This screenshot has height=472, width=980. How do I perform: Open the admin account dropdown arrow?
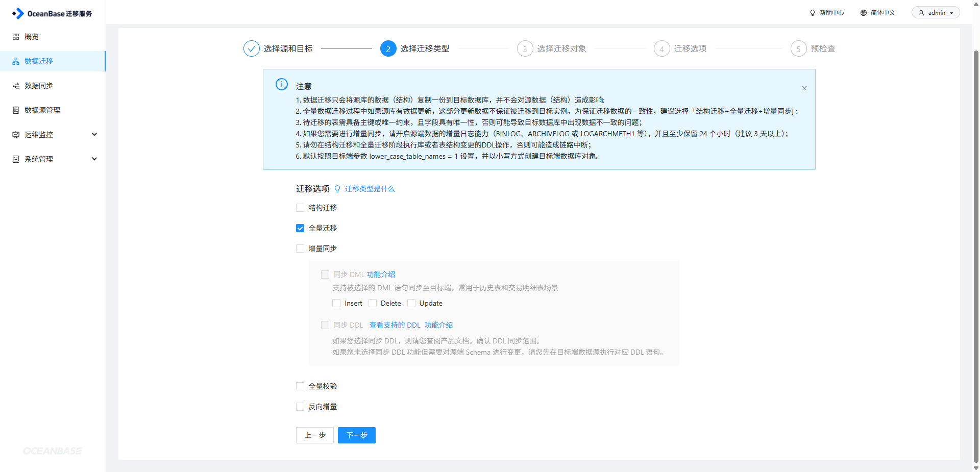[x=951, y=13]
